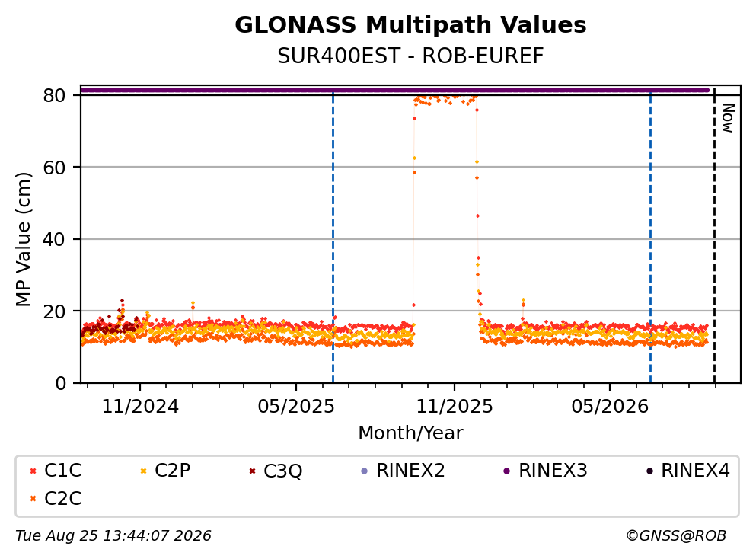Click the MP Value (cm) axis label
Screen dimensions: 756x559
[23, 239]
